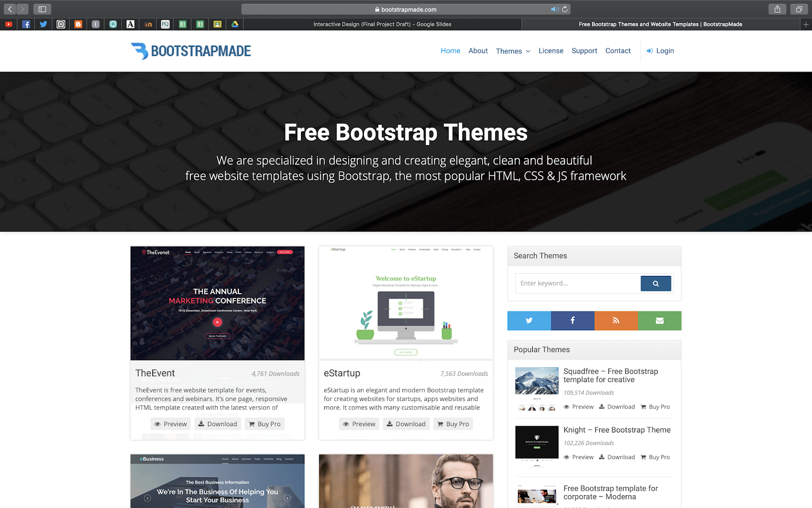
Task: Click the Enter keyword search field
Action: coord(578,283)
